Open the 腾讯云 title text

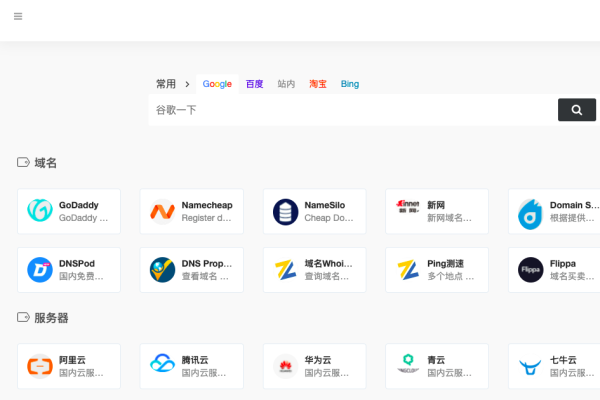(195, 360)
